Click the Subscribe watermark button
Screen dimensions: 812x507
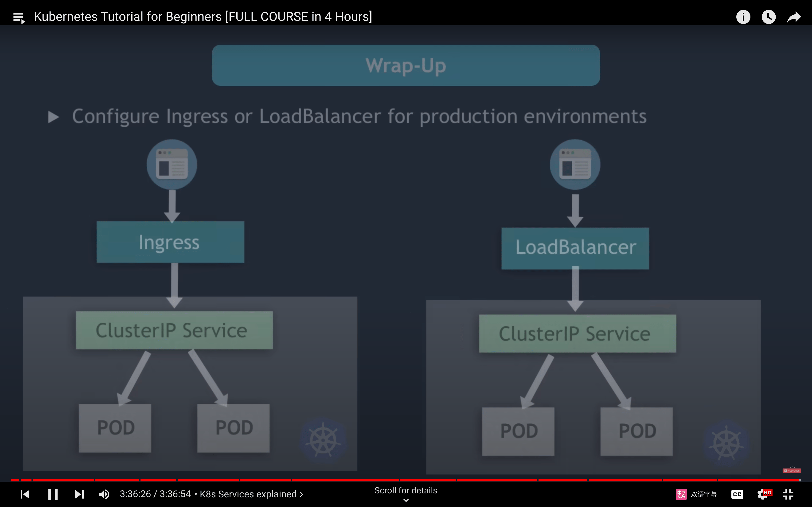click(x=792, y=471)
